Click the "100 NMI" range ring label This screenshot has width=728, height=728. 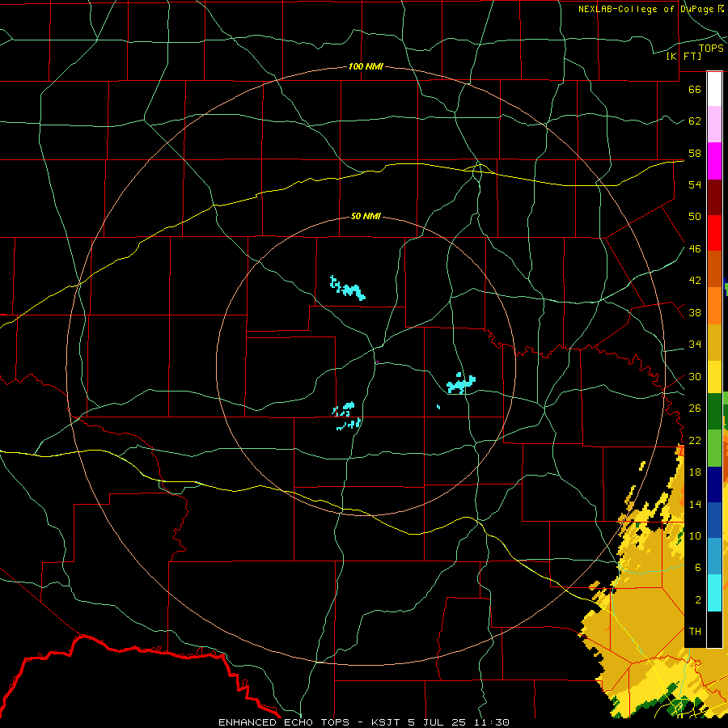(x=366, y=67)
